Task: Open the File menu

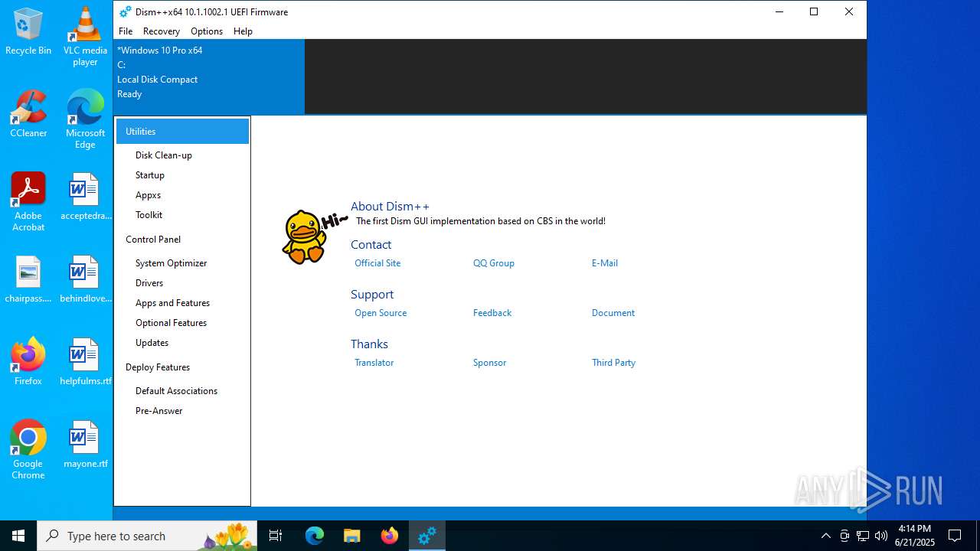Action: pyautogui.click(x=126, y=31)
